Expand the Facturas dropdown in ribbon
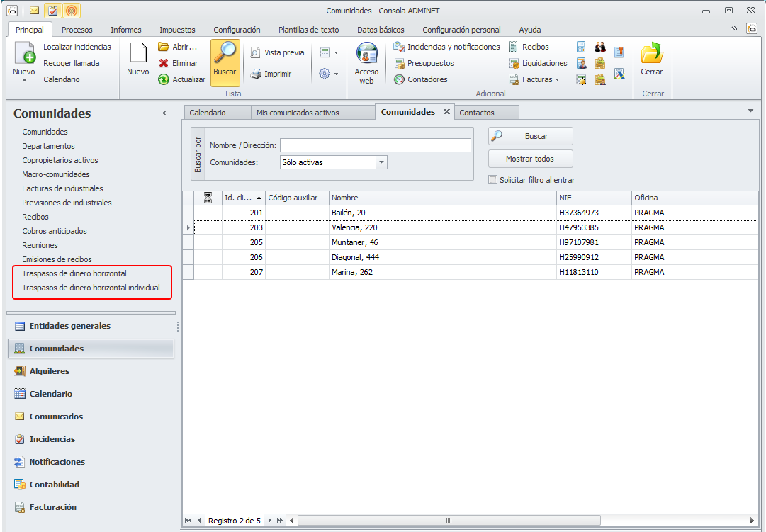 (557, 80)
